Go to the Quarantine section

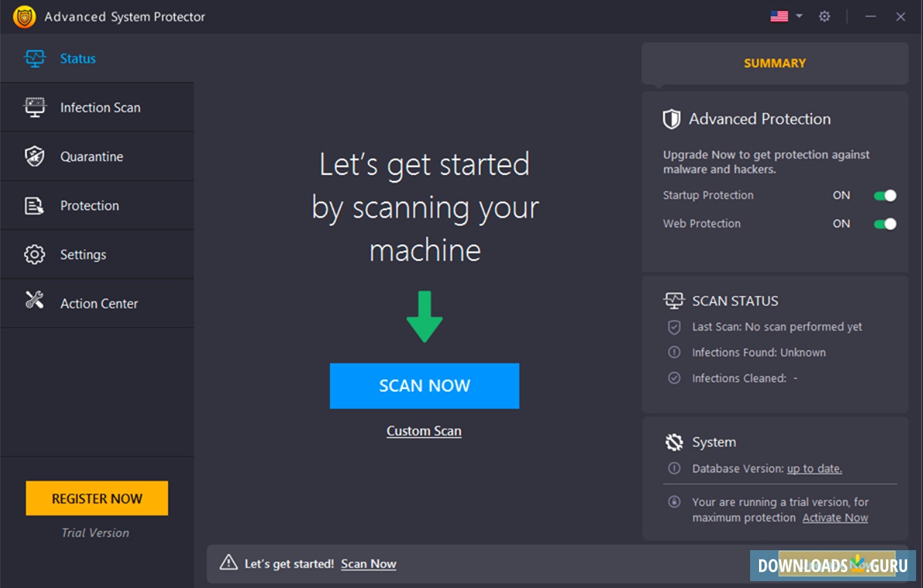[x=97, y=156]
